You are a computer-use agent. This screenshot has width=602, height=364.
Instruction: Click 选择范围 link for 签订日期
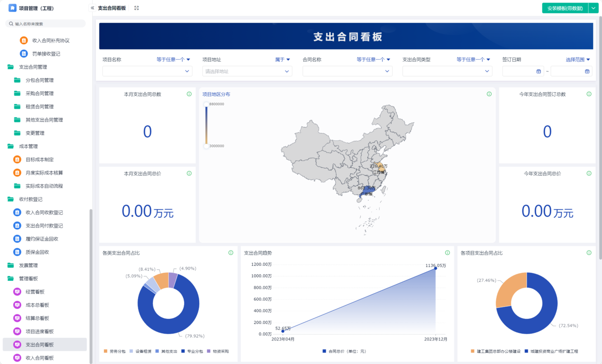coord(578,60)
